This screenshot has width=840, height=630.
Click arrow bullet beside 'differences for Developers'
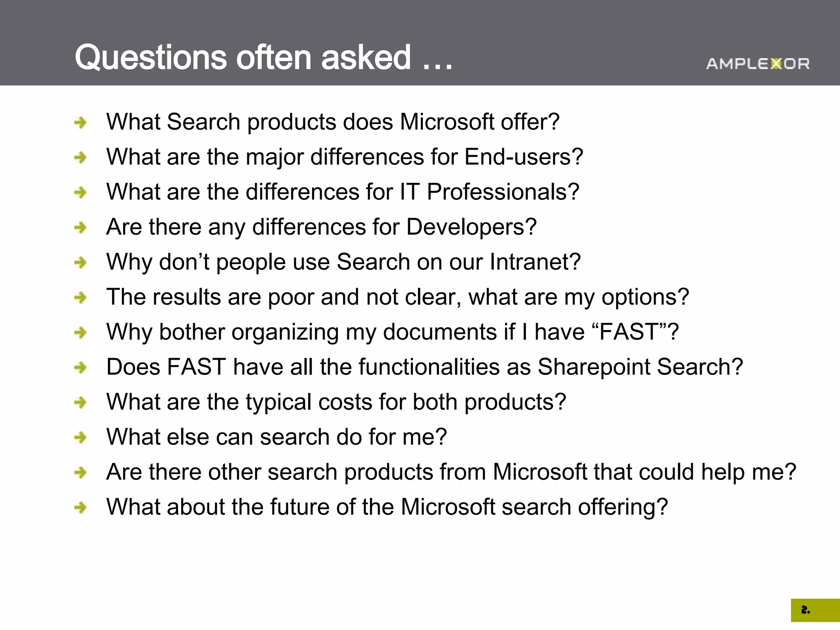tap(80, 227)
